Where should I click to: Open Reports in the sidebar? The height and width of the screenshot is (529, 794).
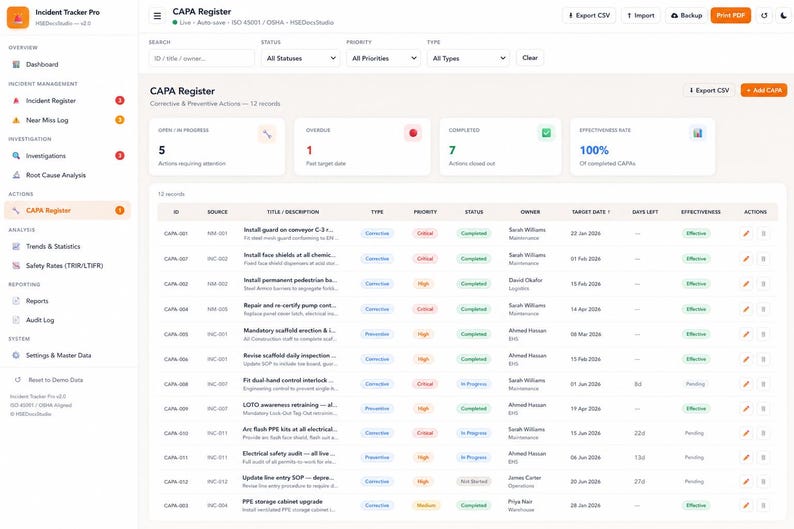coord(67,301)
